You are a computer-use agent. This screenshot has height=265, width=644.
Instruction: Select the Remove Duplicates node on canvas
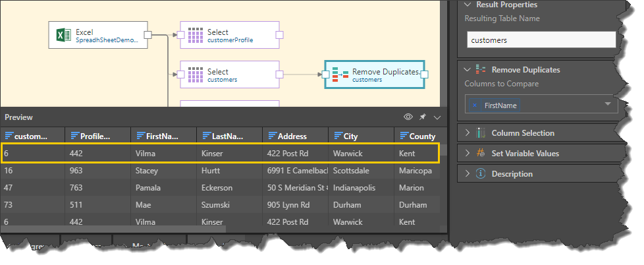374,74
